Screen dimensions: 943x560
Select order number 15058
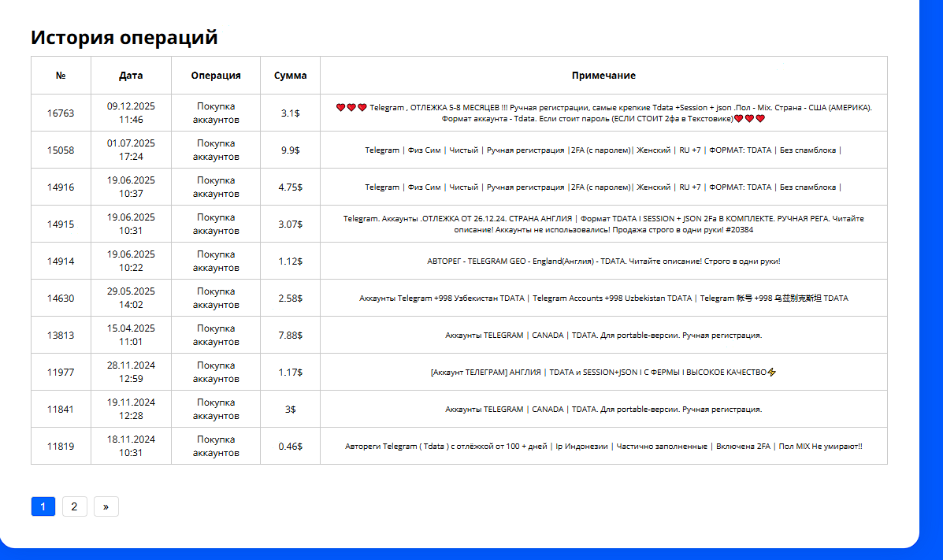[x=61, y=150]
